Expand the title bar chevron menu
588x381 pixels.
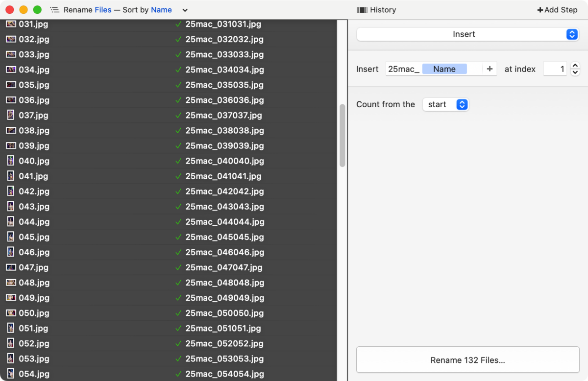coord(185,10)
